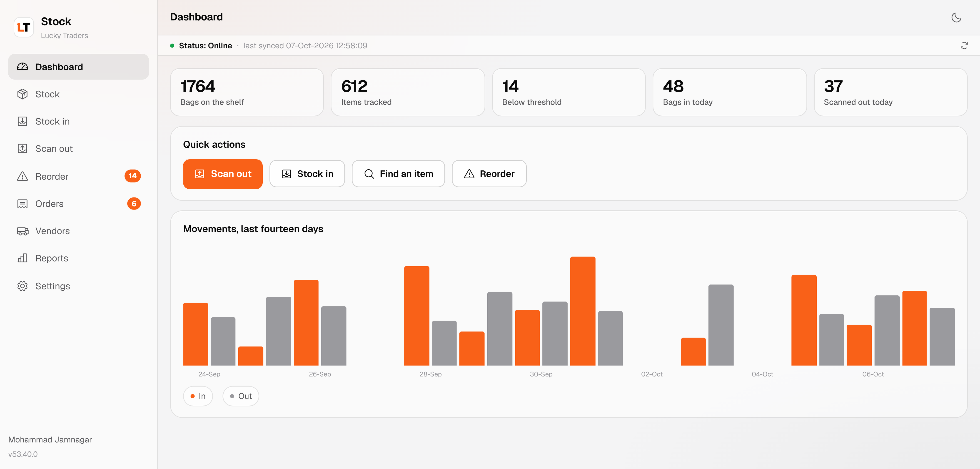The height and width of the screenshot is (469, 980).
Task: Open Stock in from the sidebar
Action: [78, 121]
